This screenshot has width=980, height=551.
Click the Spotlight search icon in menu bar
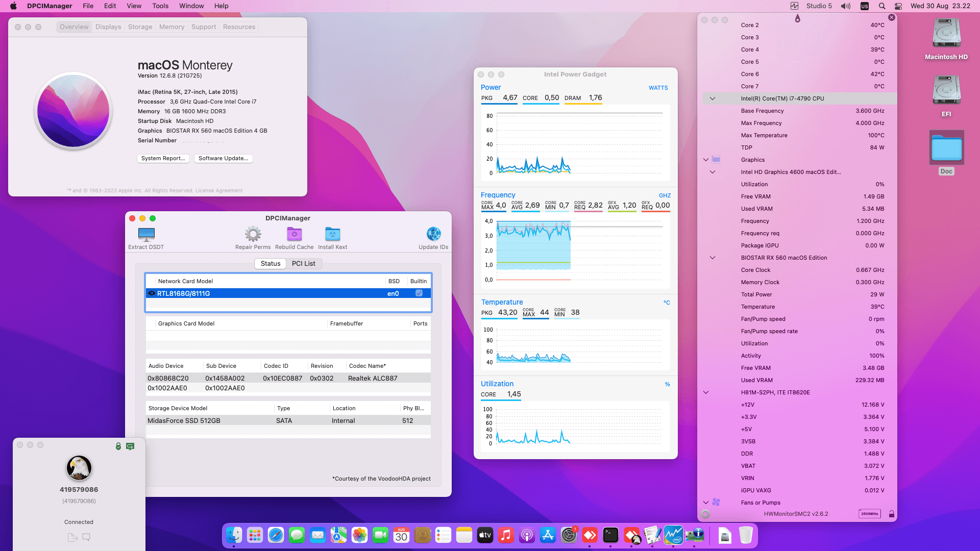pos(881,6)
